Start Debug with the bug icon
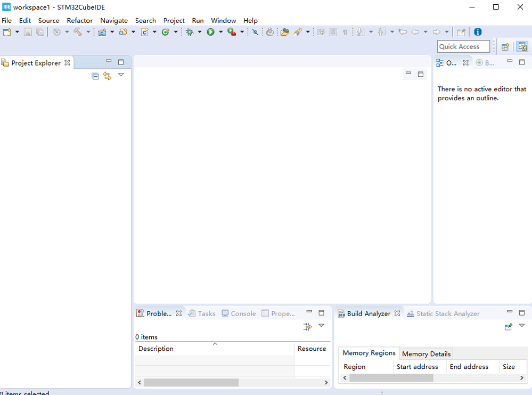Image resolution: width=532 pixels, height=395 pixels. click(x=190, y=32)
